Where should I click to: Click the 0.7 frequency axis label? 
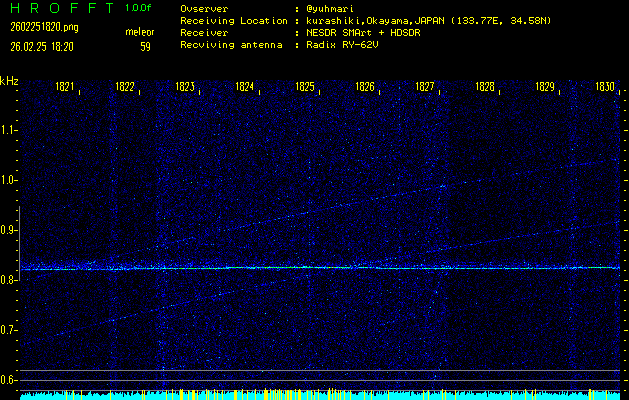tap(9, 330)
